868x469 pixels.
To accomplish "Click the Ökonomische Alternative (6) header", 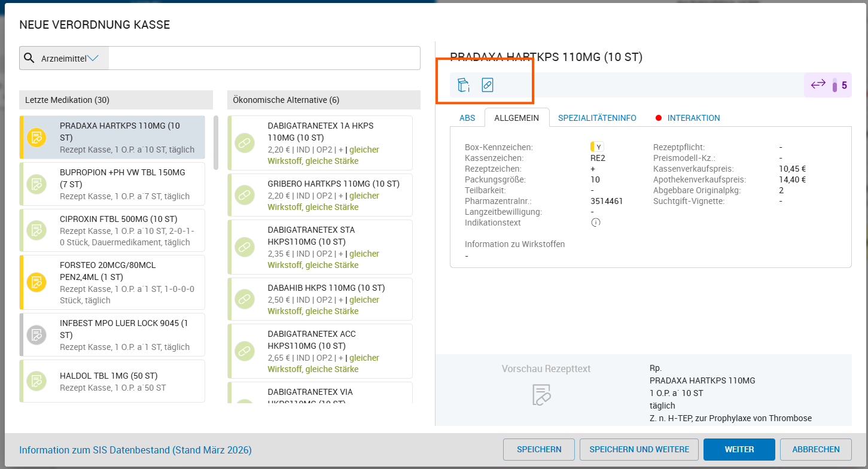I will tap(324, 100).
